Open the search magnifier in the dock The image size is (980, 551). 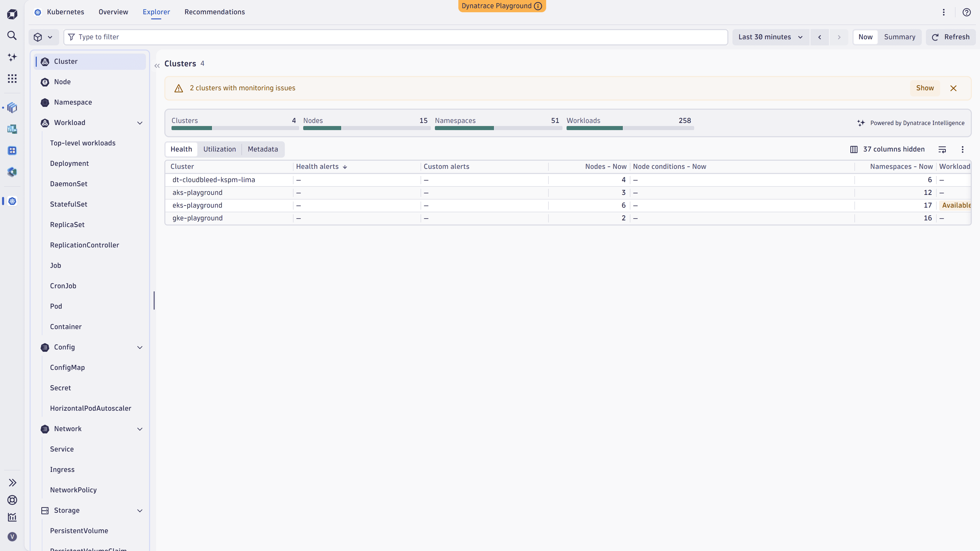pos(12,36)
